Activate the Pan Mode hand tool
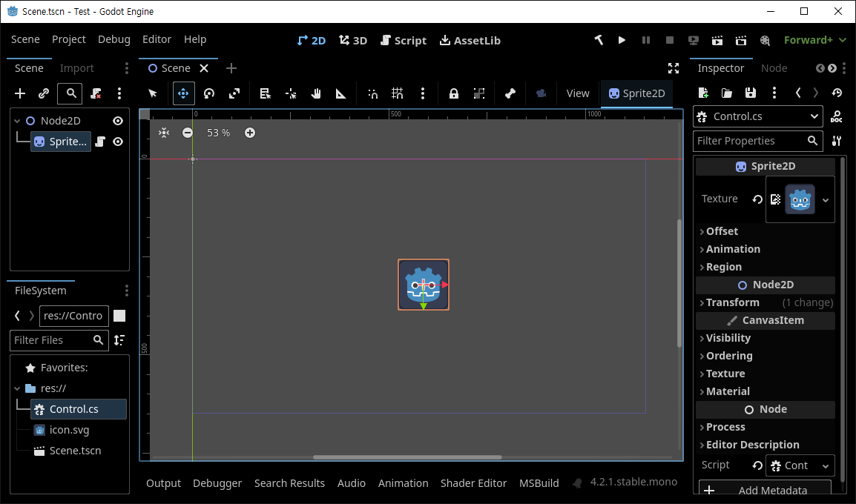Screen dimensions: 856x504 click(316, 93)
